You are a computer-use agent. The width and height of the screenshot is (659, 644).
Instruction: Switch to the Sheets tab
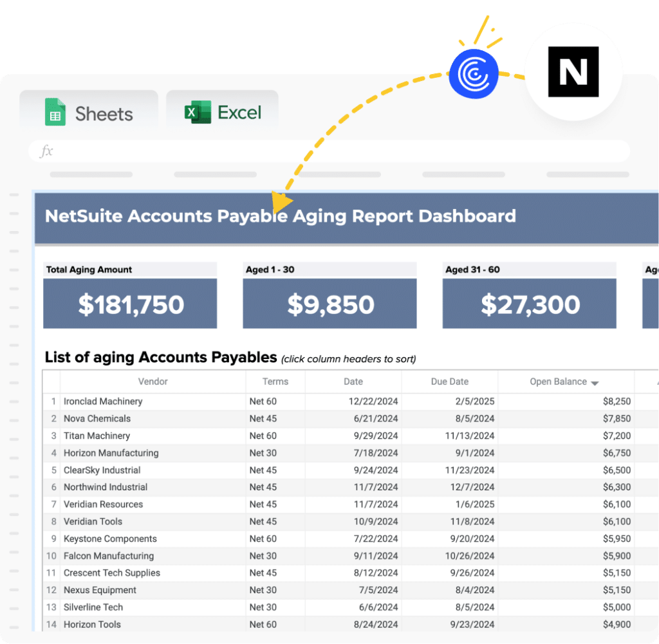[x=88, y=112]
